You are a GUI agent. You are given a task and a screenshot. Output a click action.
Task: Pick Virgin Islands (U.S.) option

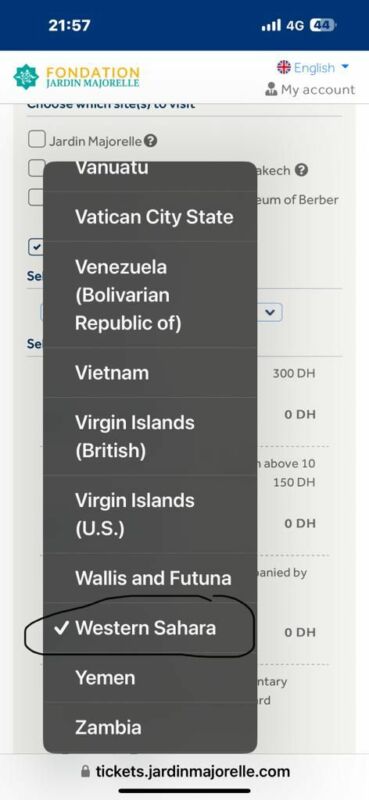pyautogui.click(x=150, y=515)
